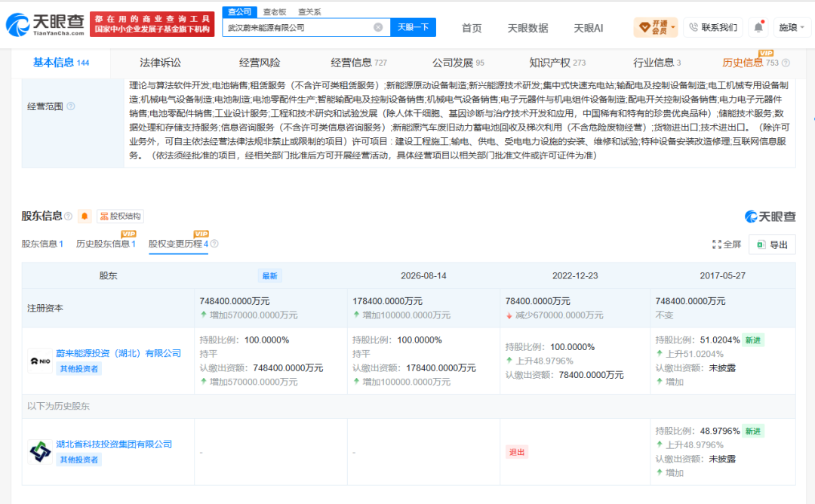Click the 导出 export button
Image resolution: width=815 pixels, height=504 pixels.
coord(773,244)
